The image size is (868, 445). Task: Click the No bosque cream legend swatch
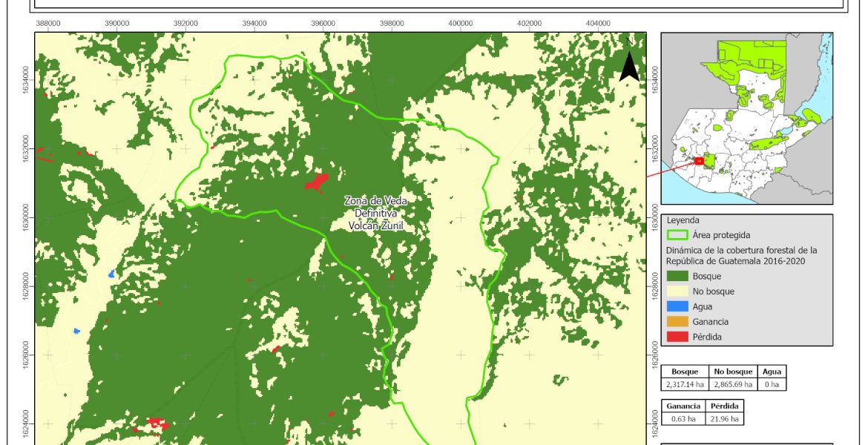(x=677, y=291)
